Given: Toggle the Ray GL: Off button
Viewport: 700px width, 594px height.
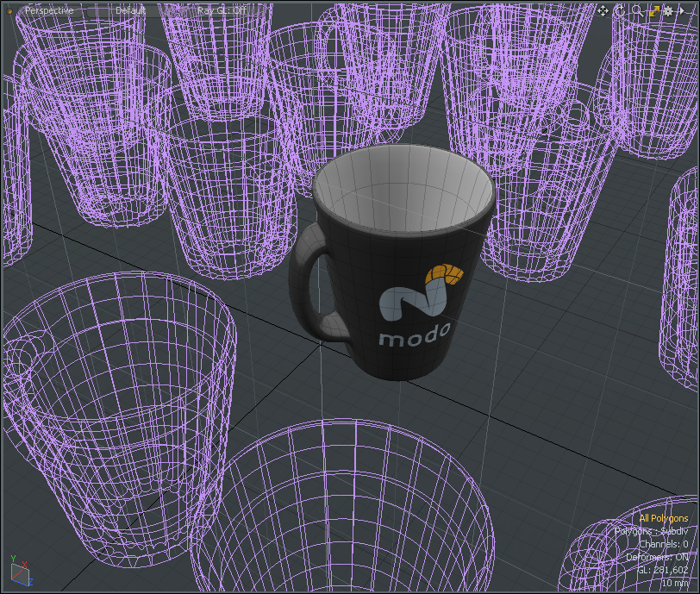Looking at the screenshot, I should (222, 10).
